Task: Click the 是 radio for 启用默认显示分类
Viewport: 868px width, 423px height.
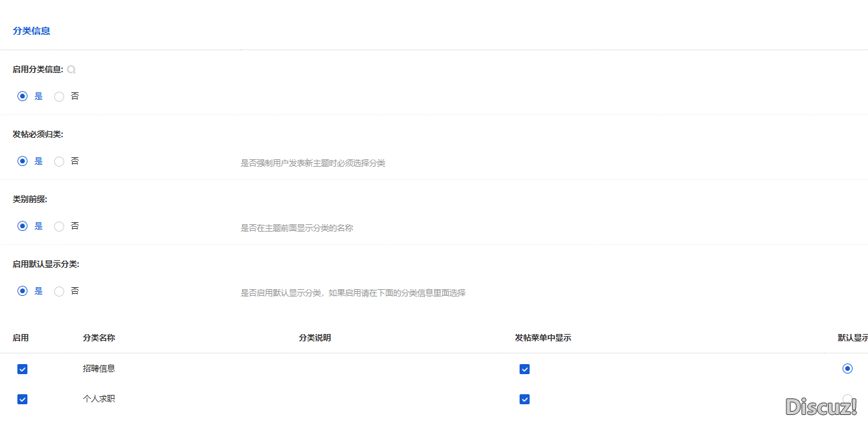Action: pos(22,290)
